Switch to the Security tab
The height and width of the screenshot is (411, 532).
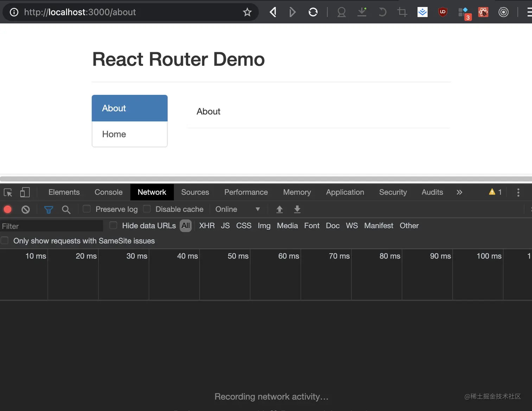[x=393, y=192]
